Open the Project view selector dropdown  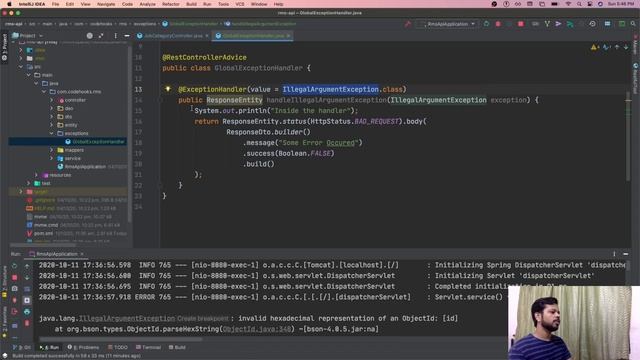[x=27, y=36]
